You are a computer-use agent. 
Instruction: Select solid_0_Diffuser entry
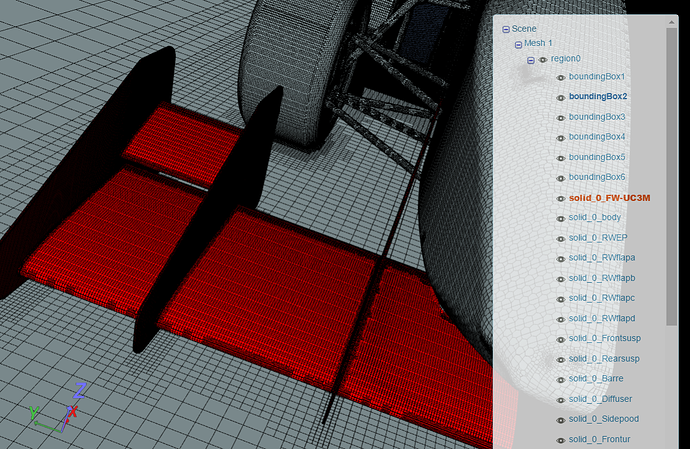pos(600,399)
